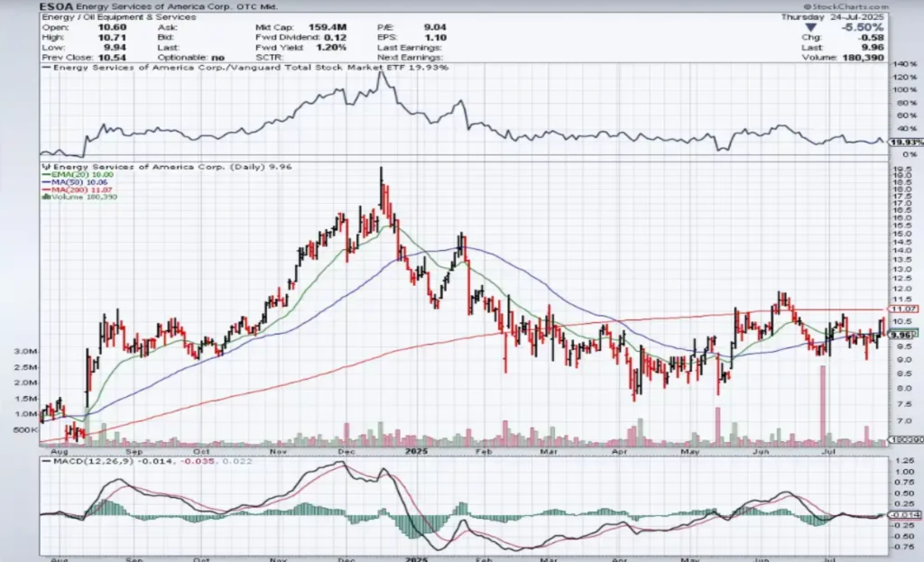Click the Open value 10.60
The width and height of the screenshot is (924, 562).
click(112, 27)
